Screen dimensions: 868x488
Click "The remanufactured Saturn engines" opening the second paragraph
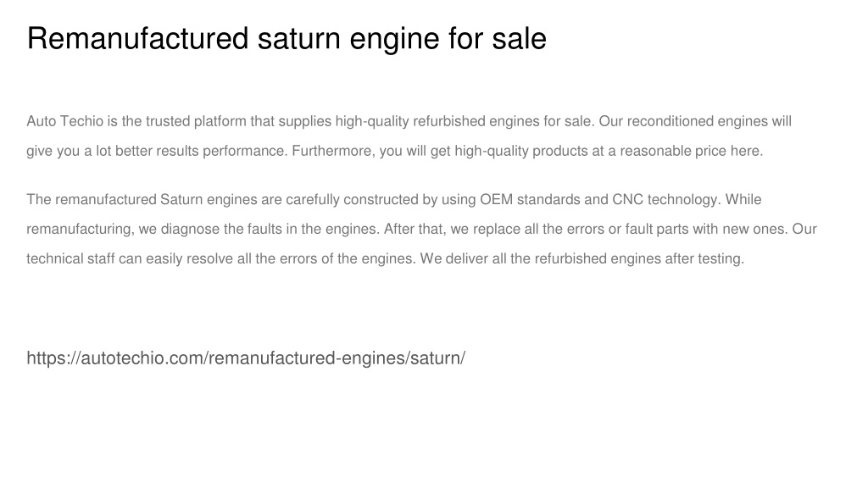tap(142, 199)
